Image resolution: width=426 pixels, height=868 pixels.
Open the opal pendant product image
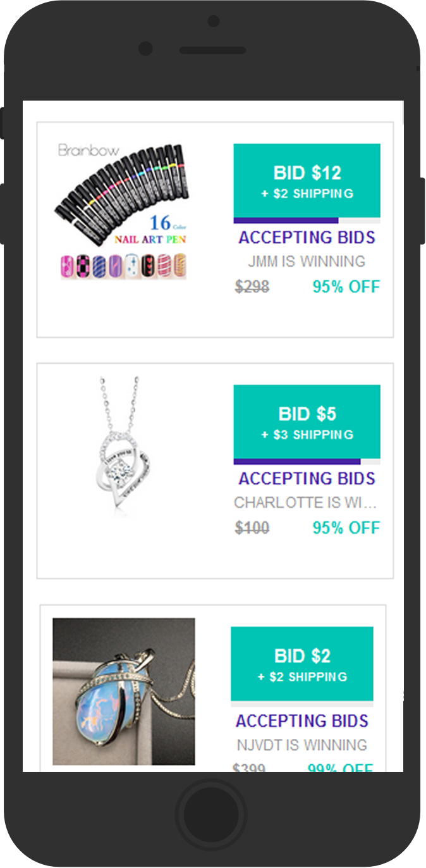pos(124,691)
